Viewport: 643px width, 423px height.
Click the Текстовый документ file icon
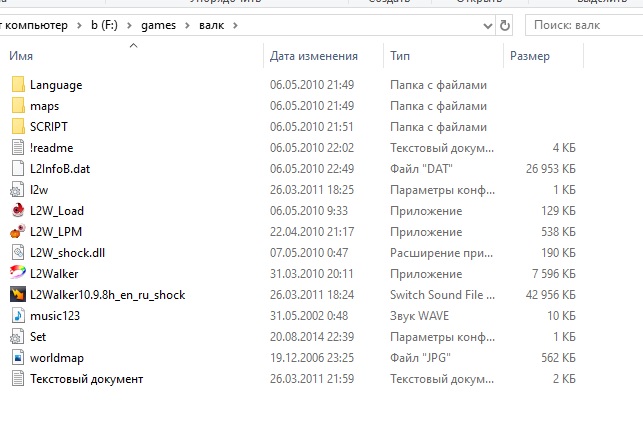(x=18, y=378)
